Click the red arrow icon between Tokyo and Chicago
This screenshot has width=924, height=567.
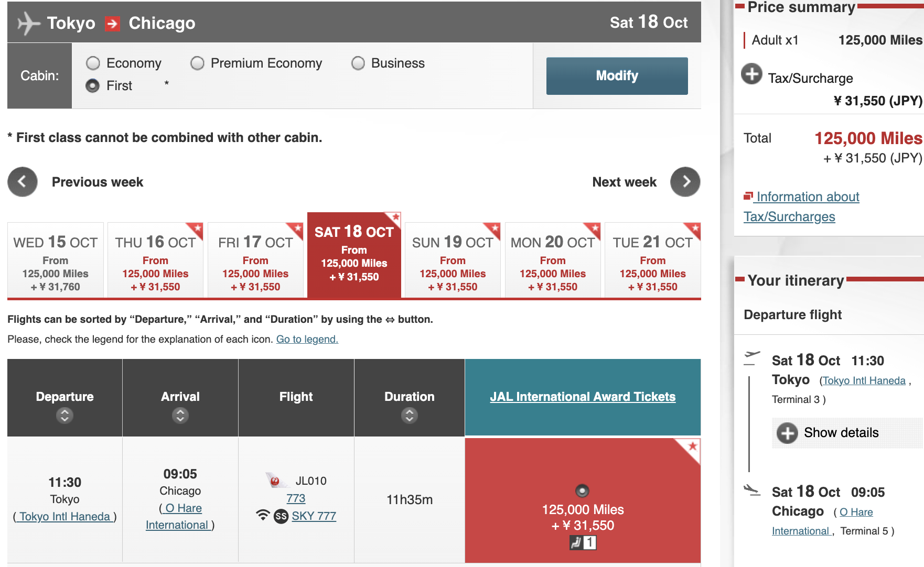(112, 24)
